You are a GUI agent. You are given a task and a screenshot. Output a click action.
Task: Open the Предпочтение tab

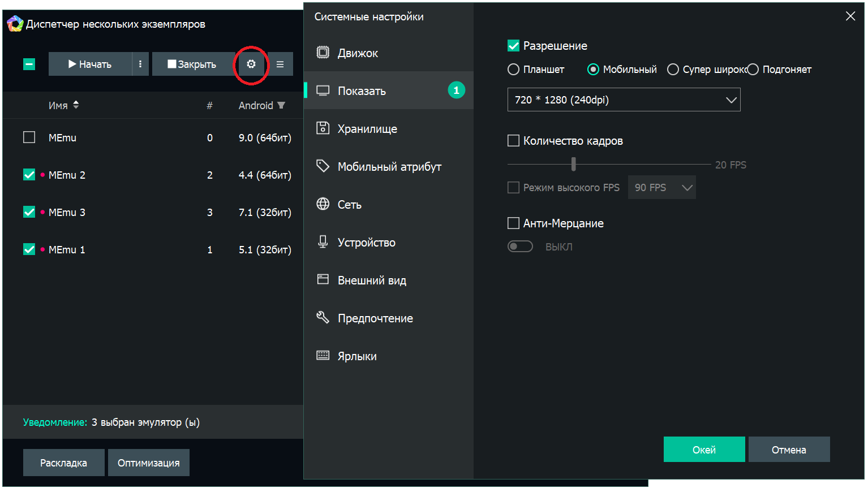(389, 318)
